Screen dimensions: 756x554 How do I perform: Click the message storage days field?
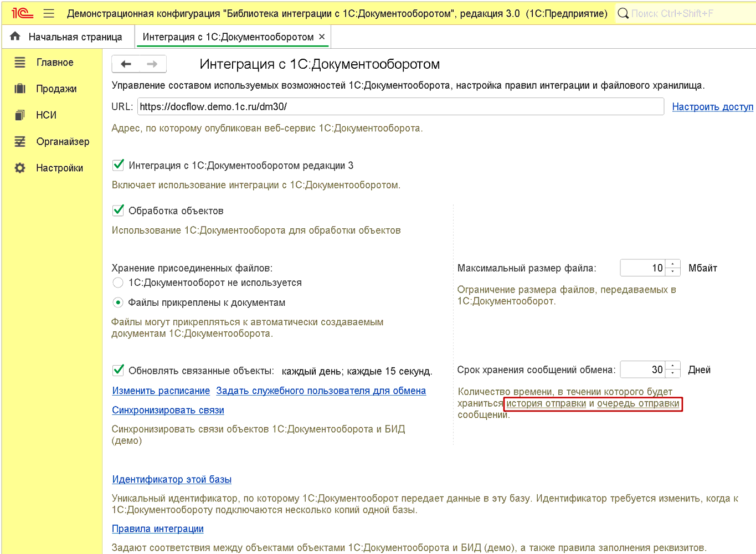644,370
